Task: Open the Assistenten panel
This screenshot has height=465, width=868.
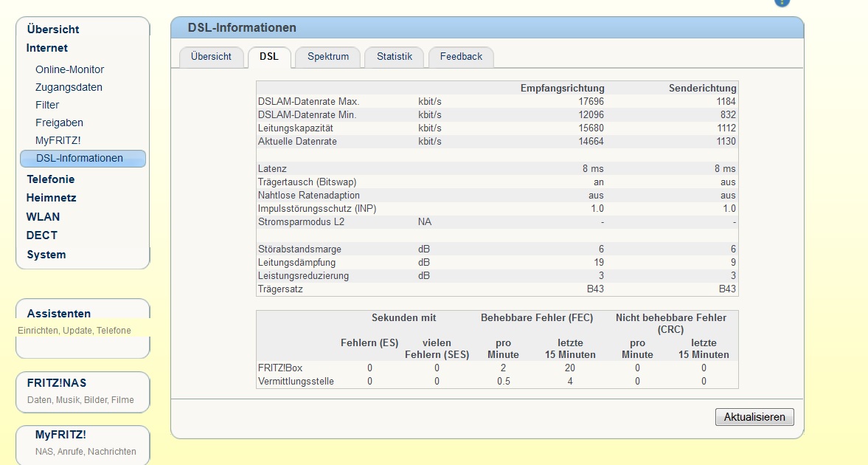Action: point(59,313)
